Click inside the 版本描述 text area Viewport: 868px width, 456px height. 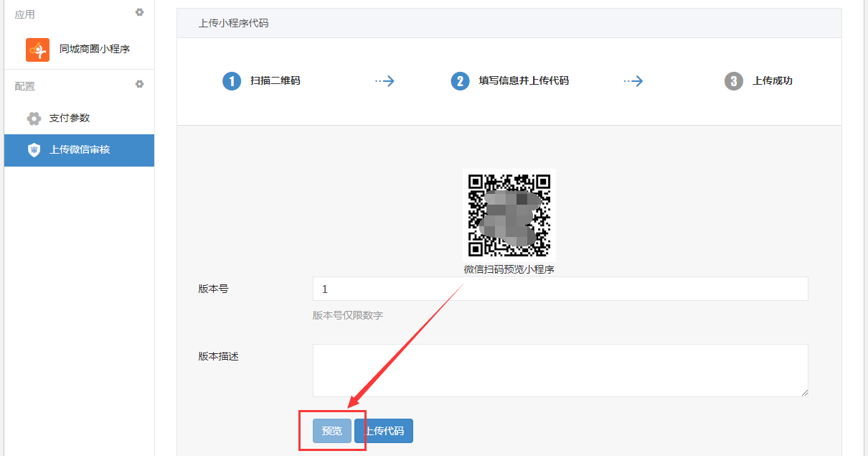point(560,370)
